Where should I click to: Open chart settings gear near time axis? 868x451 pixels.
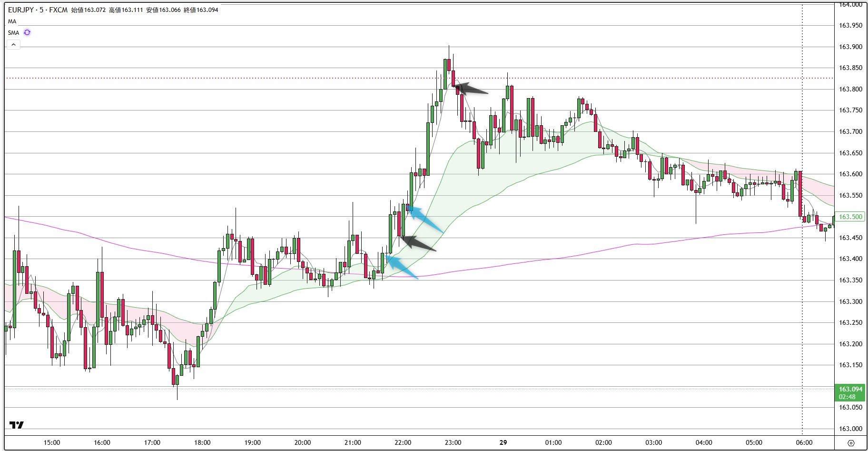(851, 443)
